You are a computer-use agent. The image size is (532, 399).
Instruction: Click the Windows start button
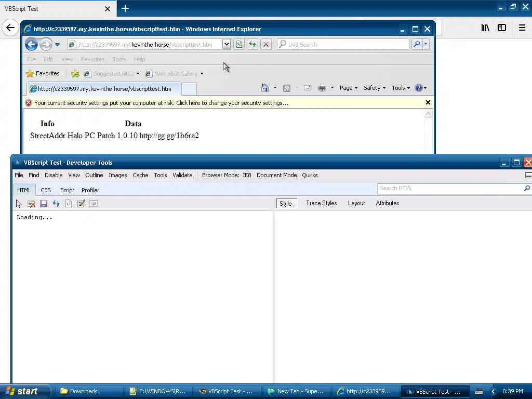click(24, 391)
